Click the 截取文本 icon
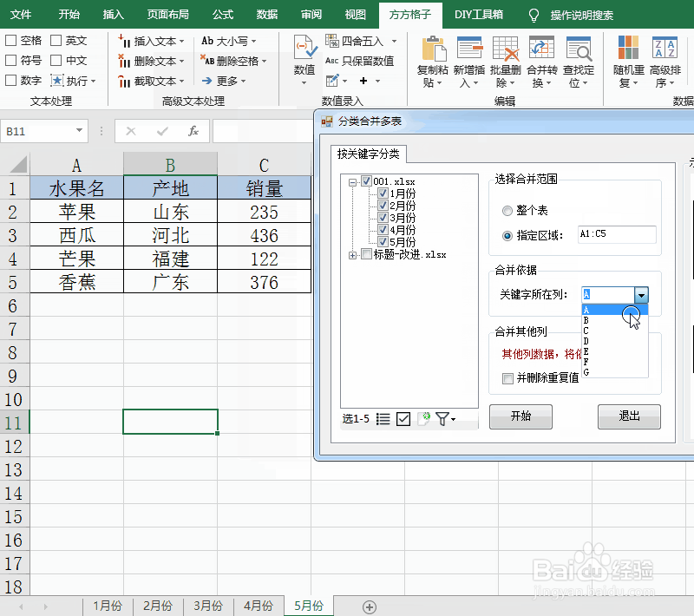The height and width of the screenshot is (616, 694). point(124,81)
